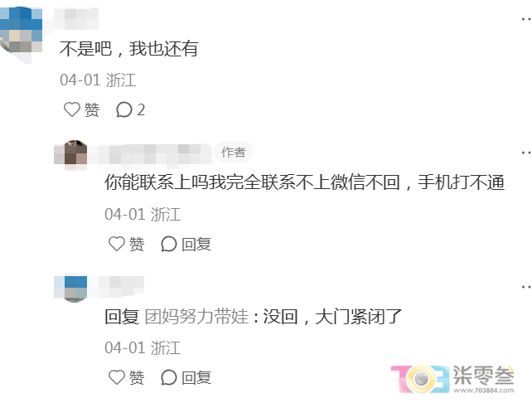The width and height of the screenshot is (532, 403).
Task: Open the author's avatar picture
Action: point(70,155)
